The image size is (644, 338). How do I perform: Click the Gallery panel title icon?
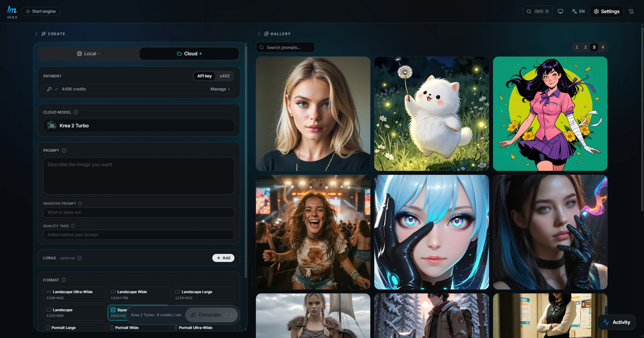click(266, 34)
